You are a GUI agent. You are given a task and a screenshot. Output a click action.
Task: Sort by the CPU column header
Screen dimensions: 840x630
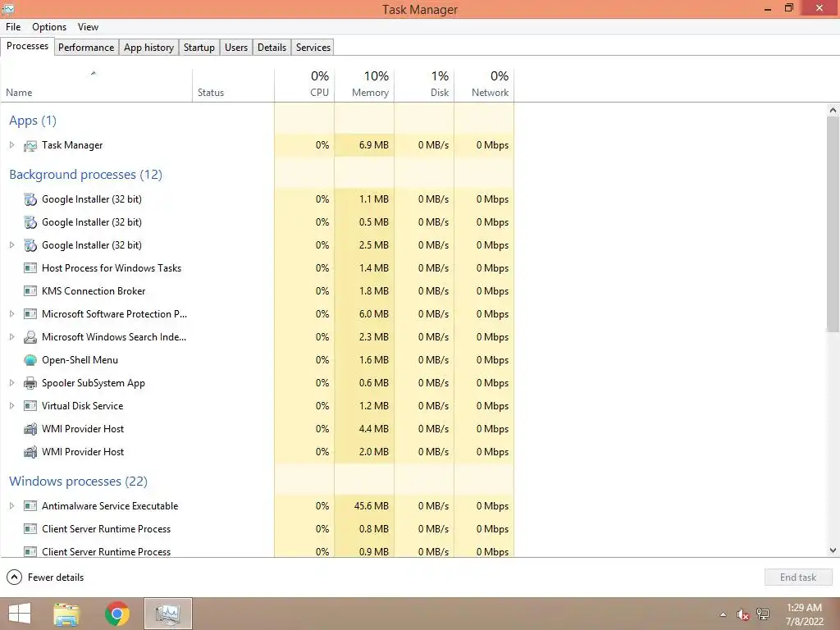pyautogui.click(x=304, y=85)
